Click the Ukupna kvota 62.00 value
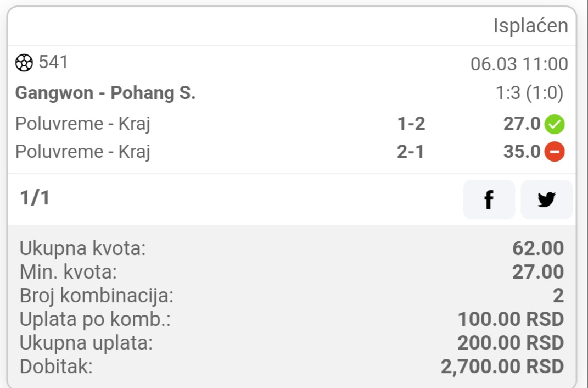 tap(538, 248)
